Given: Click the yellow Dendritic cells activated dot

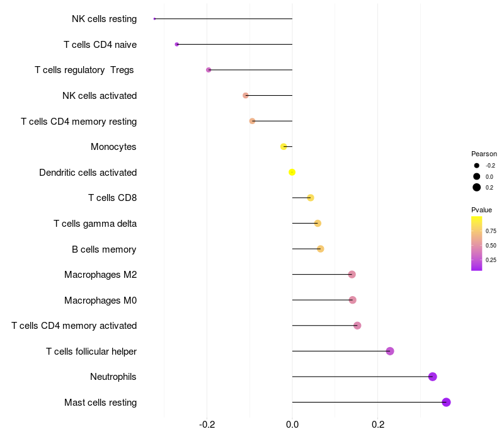Looking at the screenshot, I should tap(292, 172).
